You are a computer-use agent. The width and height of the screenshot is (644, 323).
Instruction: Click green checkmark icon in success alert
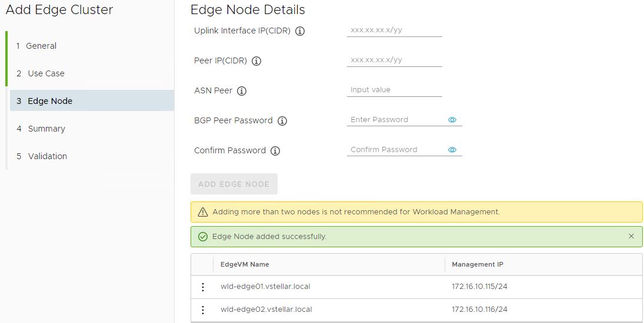click(203, 237)
